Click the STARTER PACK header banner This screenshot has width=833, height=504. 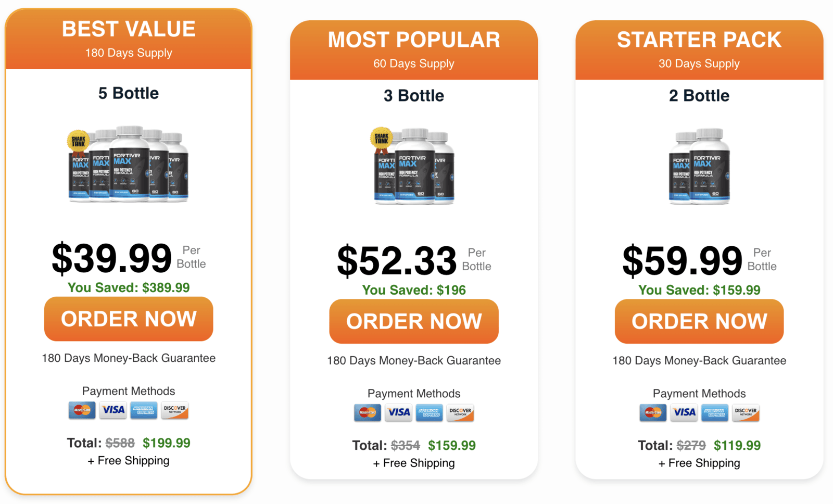(x=699, y=50)
